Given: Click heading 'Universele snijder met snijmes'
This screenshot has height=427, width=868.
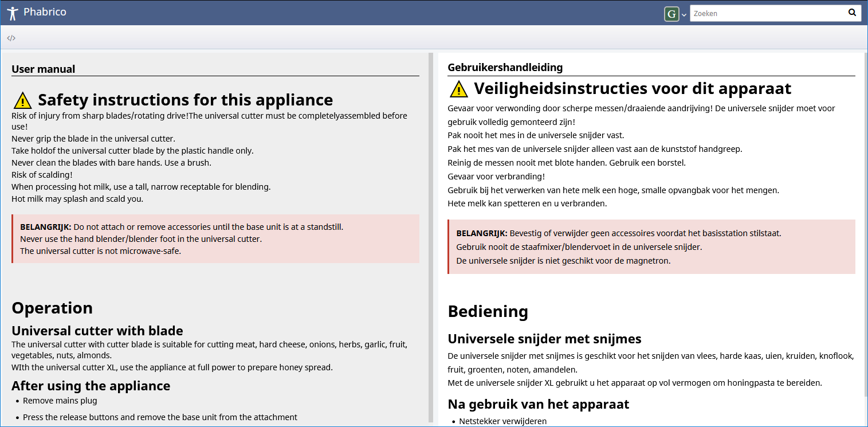Looking at the screenshot, I should tap(544, 339).
